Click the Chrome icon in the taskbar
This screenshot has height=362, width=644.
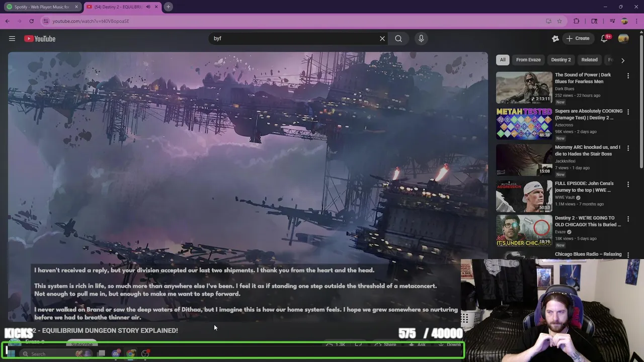click(130, 354)
